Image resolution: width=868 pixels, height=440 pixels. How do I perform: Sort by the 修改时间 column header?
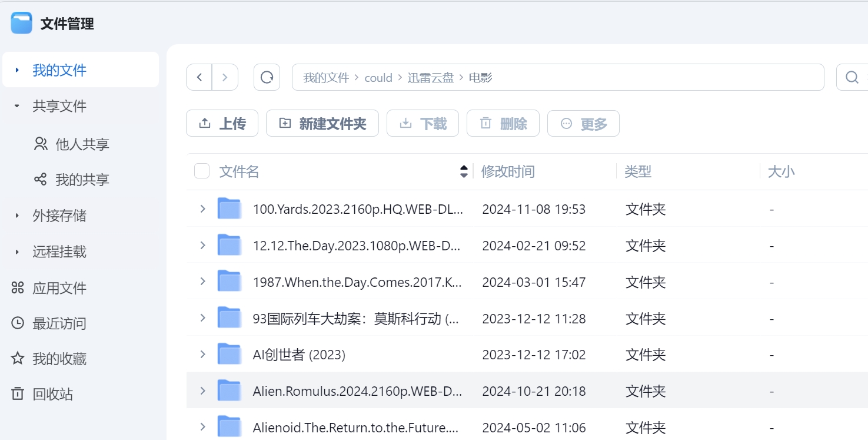click(x=508, y=171)
